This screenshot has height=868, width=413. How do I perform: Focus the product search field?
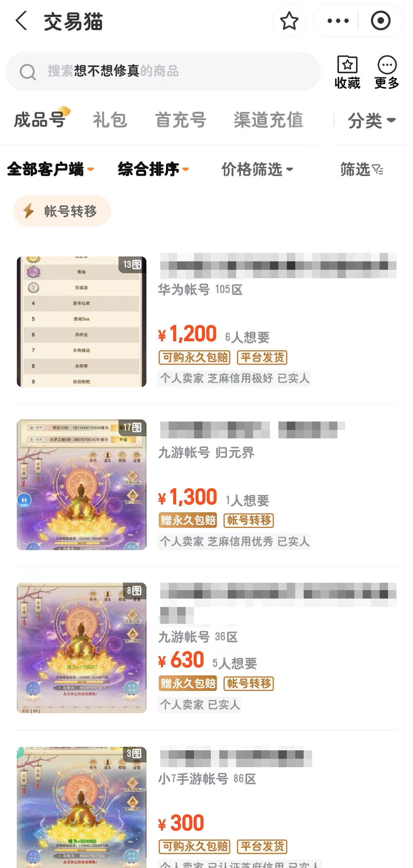point(163,71)
